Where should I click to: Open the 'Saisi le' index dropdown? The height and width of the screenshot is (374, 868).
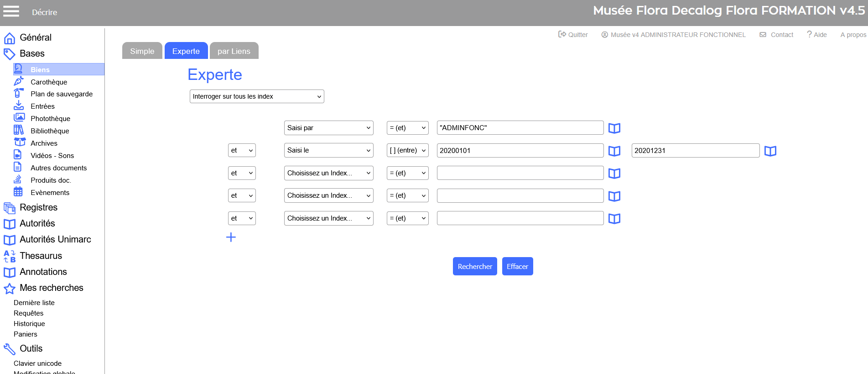(328, 150)
